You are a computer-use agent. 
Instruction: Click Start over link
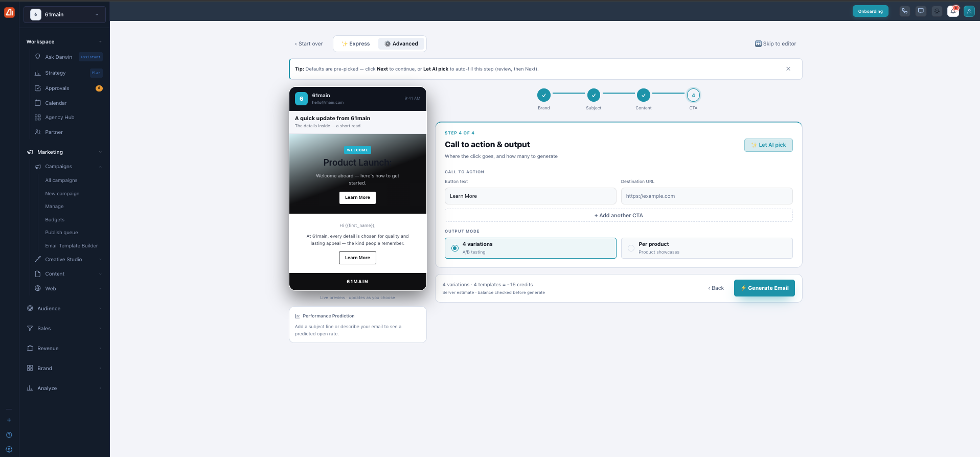click(x=309, y=44)
